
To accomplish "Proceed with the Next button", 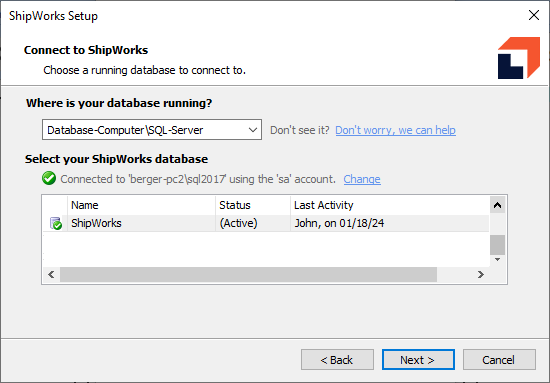I will coord(418,360).
